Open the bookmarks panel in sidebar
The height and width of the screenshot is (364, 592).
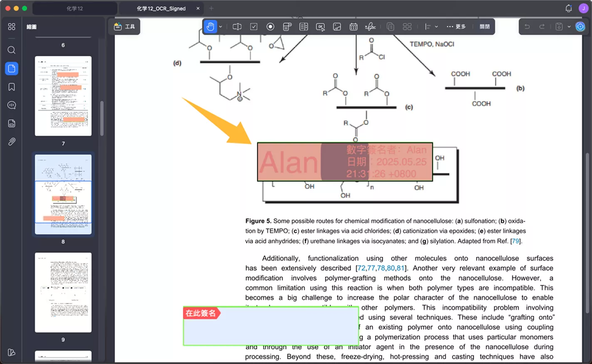(x=12, y=87)
